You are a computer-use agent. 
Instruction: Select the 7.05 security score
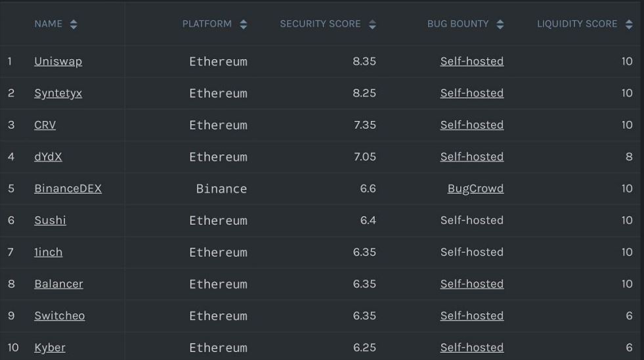tap(365, 156)
